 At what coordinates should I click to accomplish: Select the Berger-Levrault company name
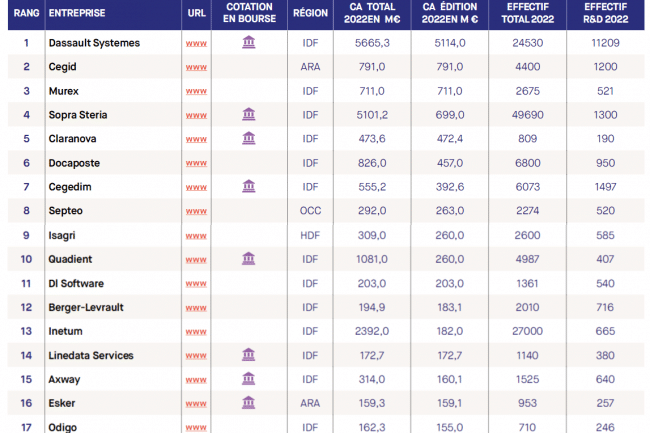click(x=86, y=307)
